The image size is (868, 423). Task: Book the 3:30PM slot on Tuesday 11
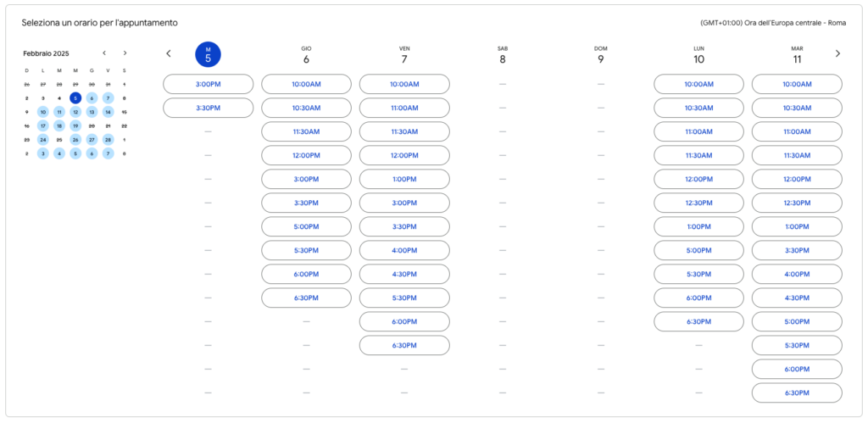point(797,250)
